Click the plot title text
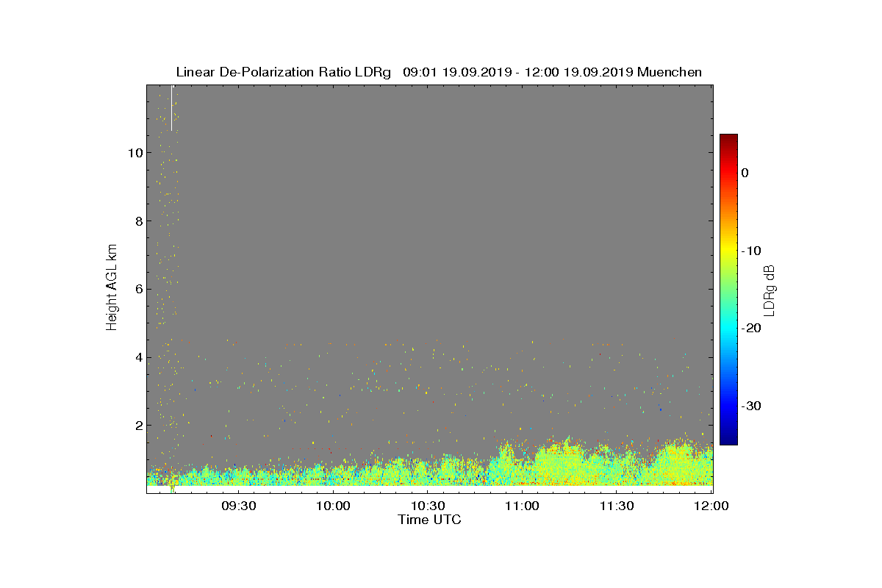 tap(439, 72)
